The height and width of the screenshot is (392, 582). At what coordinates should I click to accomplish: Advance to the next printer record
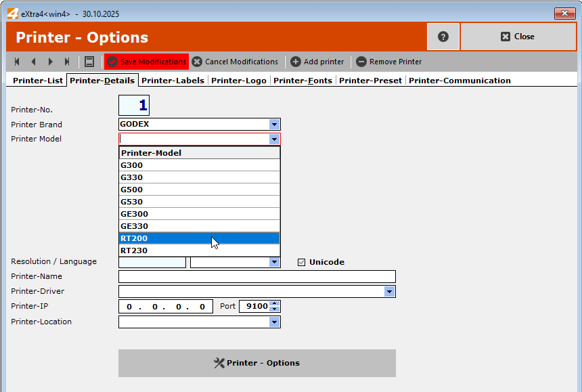point(50,62)
